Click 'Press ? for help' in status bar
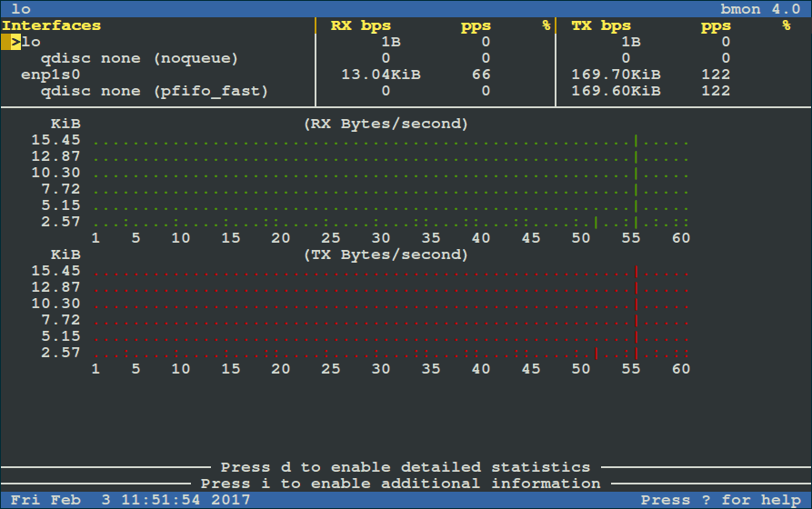This screenshot has height=509, width=812. point(720,500)
